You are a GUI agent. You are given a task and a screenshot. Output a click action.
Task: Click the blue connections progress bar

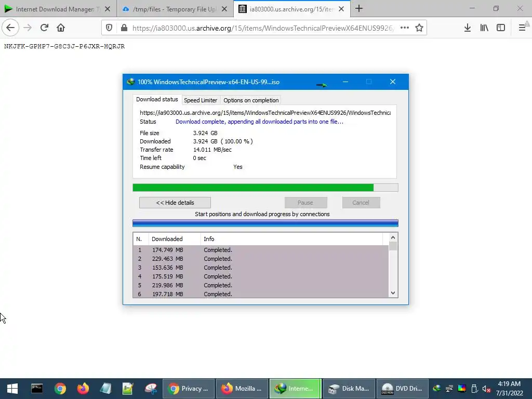coord(265,223)
